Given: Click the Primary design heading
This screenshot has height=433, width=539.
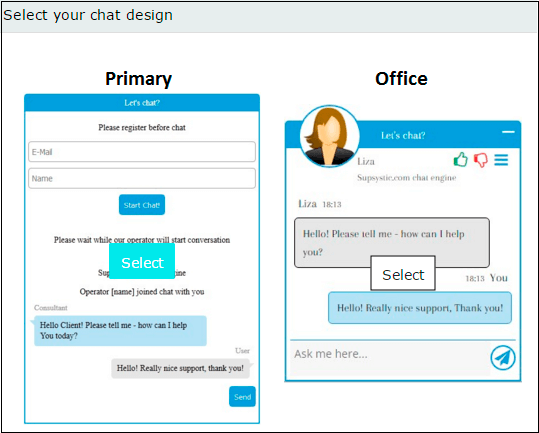Looking at the screenshot, I should click(139, 79).
